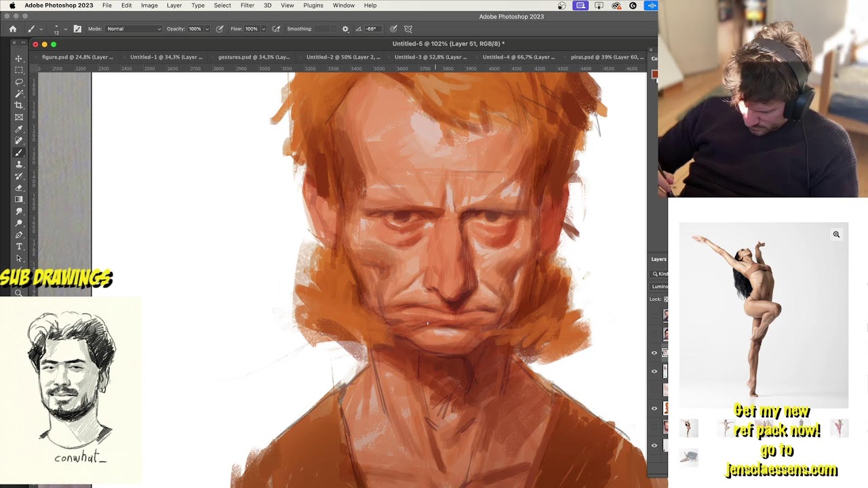Screen dimensions: 868x488
Task: Open the Apple menu
Action: pyautogui.click(x=12, y=5)
